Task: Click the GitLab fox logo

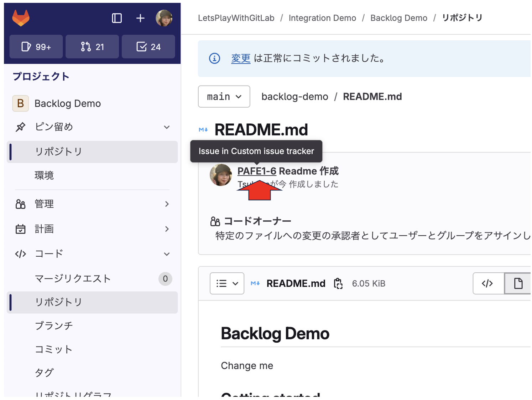Action: point(21,18)
